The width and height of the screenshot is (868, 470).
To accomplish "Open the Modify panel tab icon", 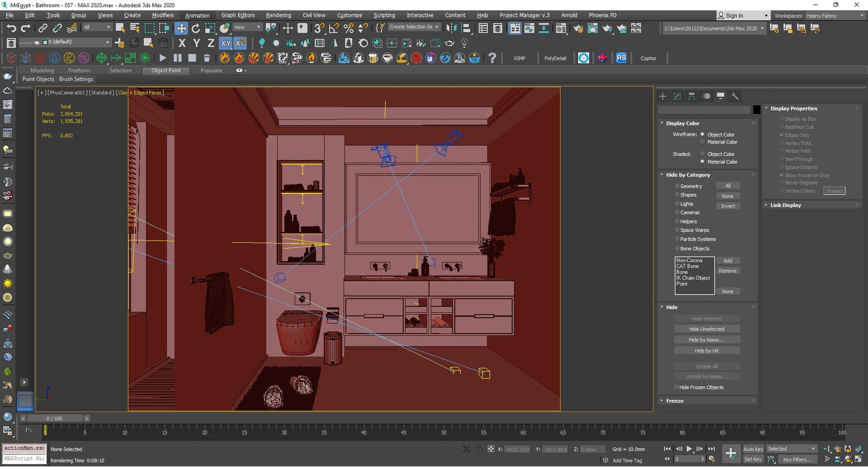I will point(677,96).
